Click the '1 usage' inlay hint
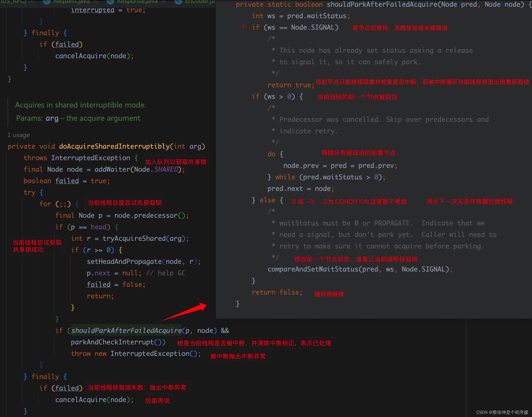Viewport: 532px width, 417px height. pyautogui.click(x=19, y=135)
